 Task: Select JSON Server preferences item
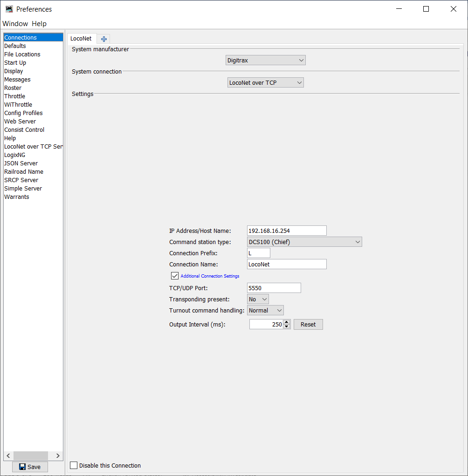34,163
